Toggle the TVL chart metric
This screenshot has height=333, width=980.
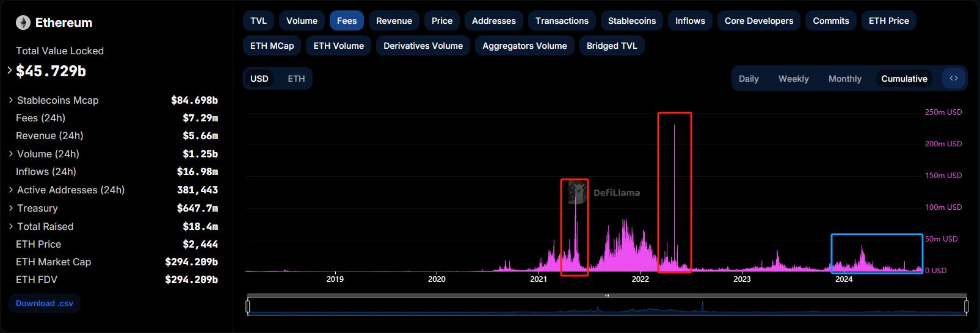click(x=258, y=21)
